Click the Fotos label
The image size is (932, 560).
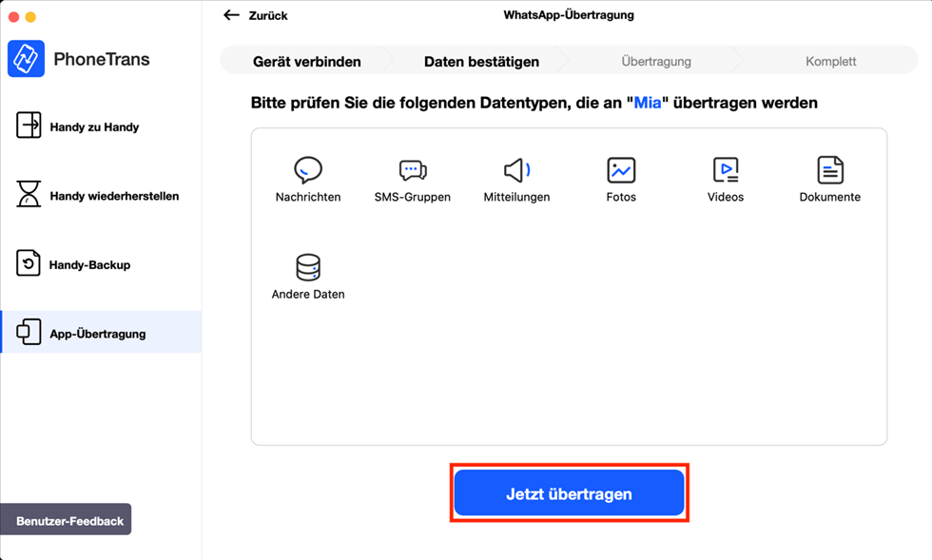(621, 197)
